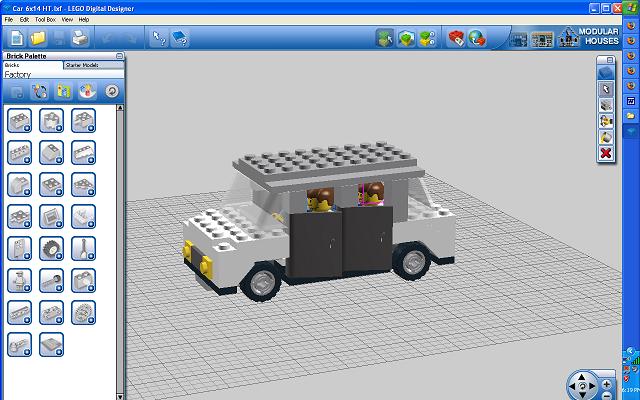
Task: Open the first Firefox taskbar icon
Action: [631, 25]
